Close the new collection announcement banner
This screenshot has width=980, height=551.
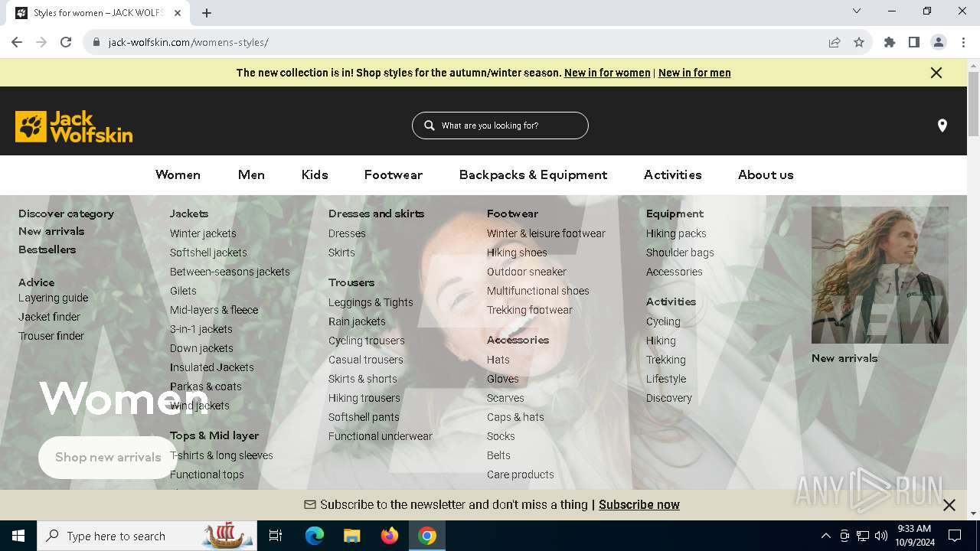point(936,73)
